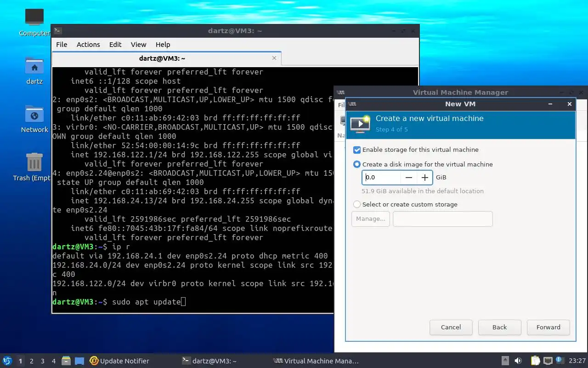The height and width of the screenshot is (368, 588).
Task: Click the terminal window title bar icon
Action: pyautogui.click(x=58, y=31)
